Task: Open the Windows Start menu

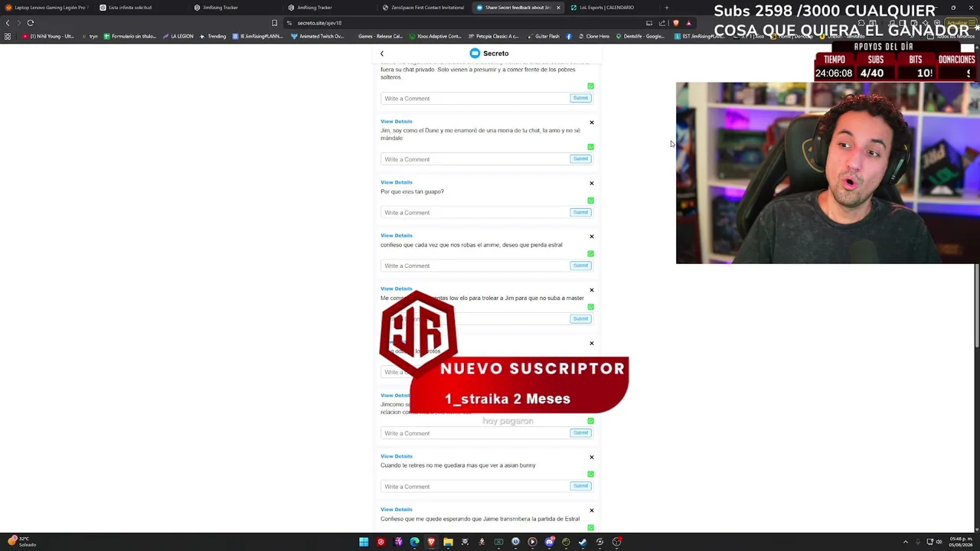Action: point(364,542)
